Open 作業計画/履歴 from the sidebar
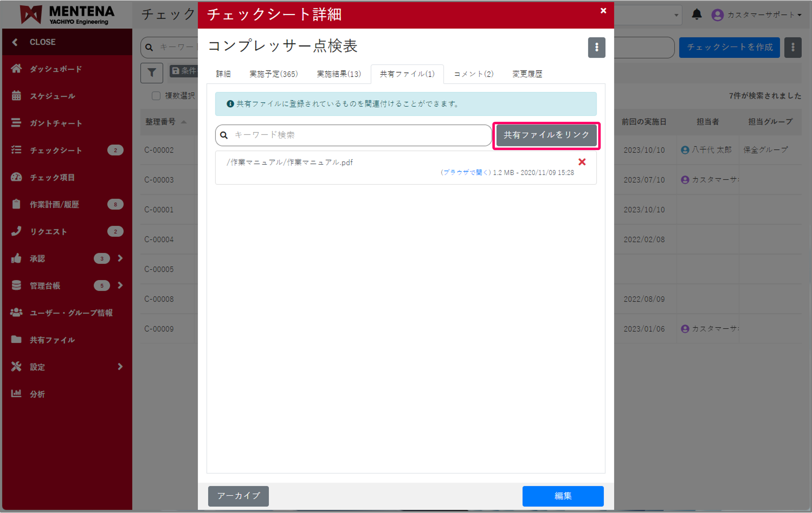The height and width of the screenshot is (513, 812). 16,204
